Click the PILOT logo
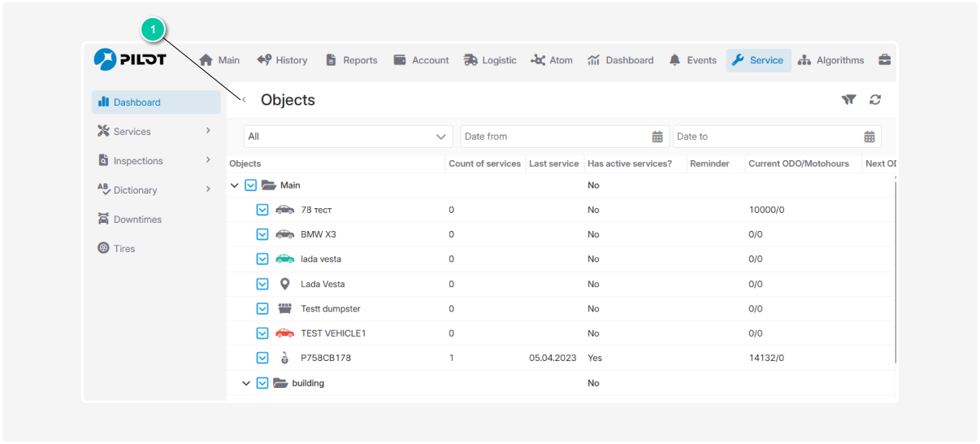The width and height of the screenshot is (980, 444). coord(130,59)
